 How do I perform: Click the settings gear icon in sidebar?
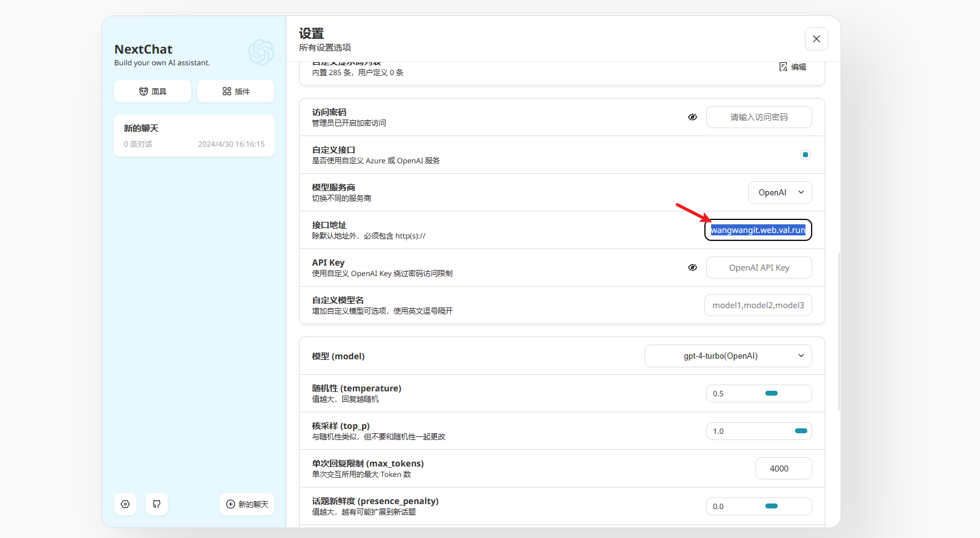coord(125,504)
